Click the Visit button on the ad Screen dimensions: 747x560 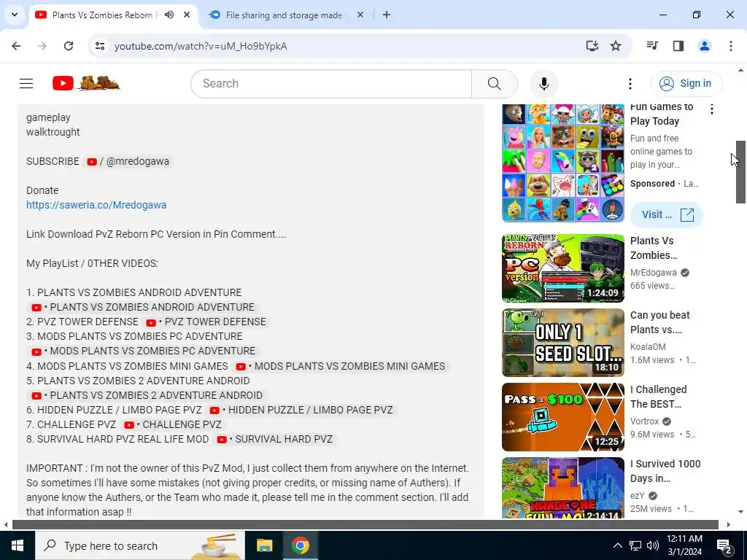pyautogui.click(x=666, y=215)
